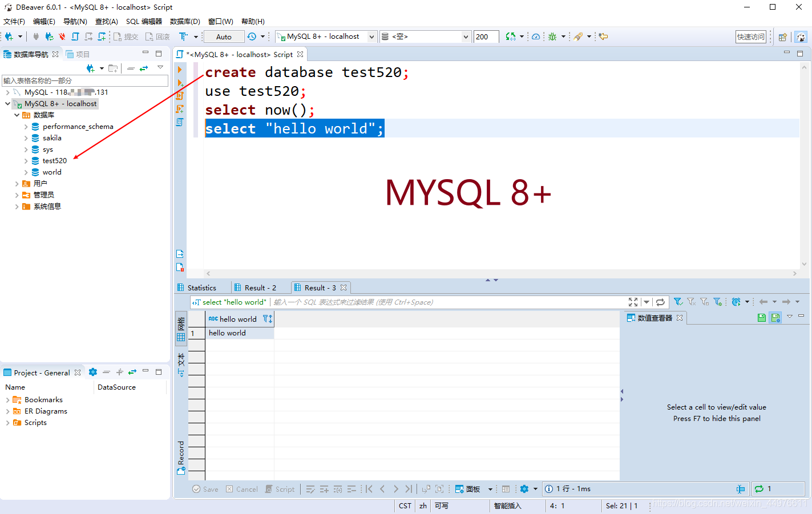Toggle Record view mode
Screen dimensions: 812x514
pos(181,458)
